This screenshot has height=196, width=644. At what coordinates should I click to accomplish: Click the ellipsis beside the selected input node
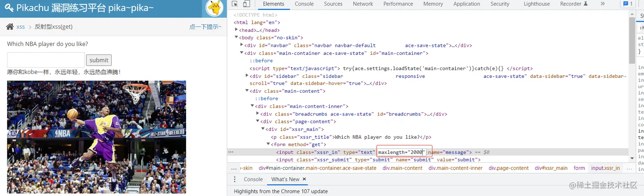[x=231, y=152]
